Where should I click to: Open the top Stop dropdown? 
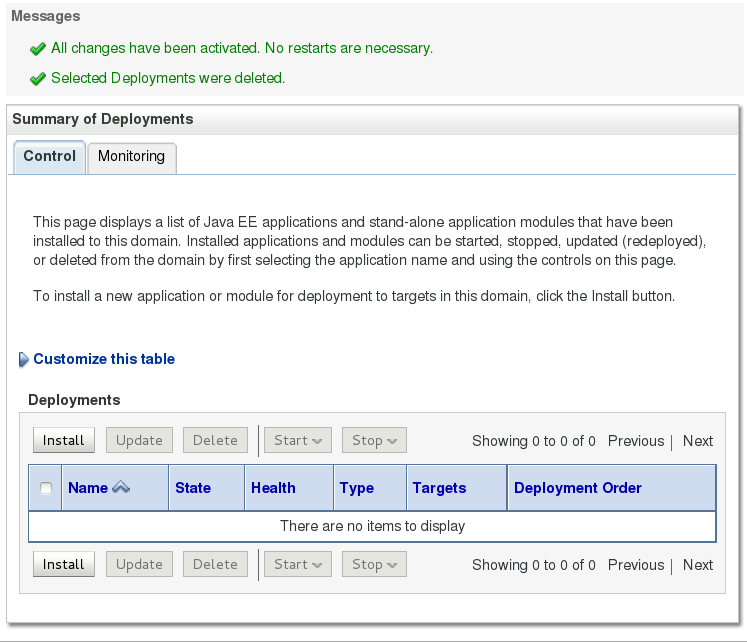tap(373, 440)
